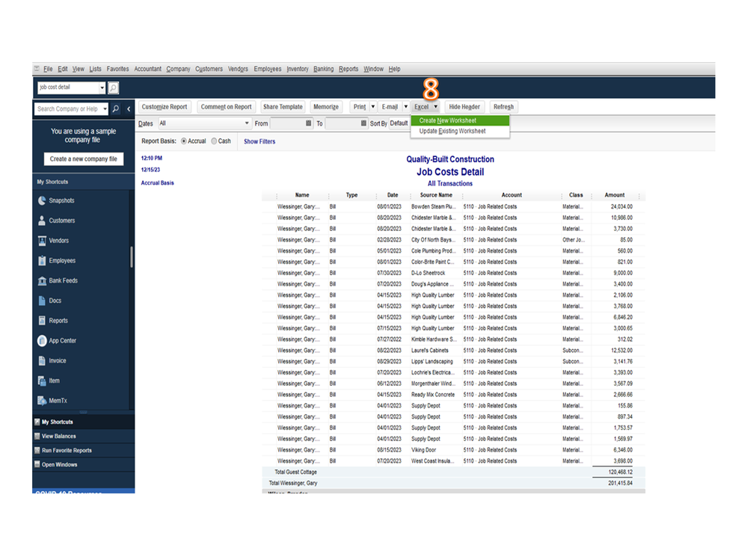Image resolution: width=747 pixels, height=560 pixels.
Task: Click the Class column header
Action: click(x=576, y=195)
